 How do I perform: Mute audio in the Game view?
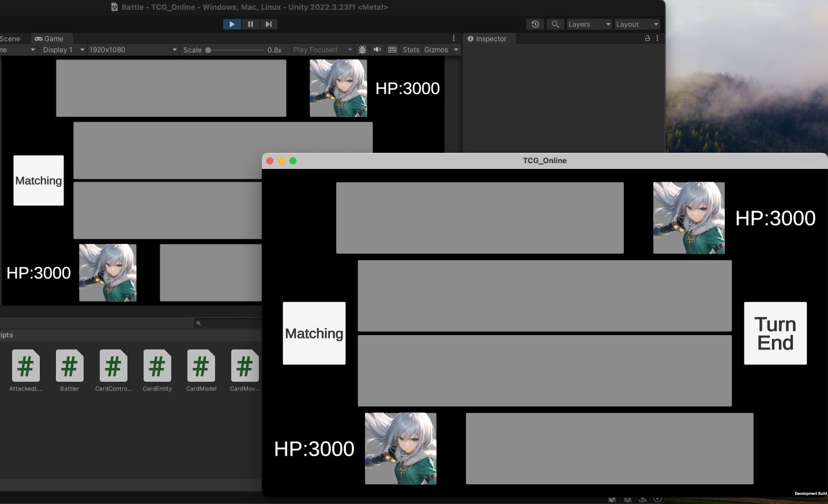(377, 50)
